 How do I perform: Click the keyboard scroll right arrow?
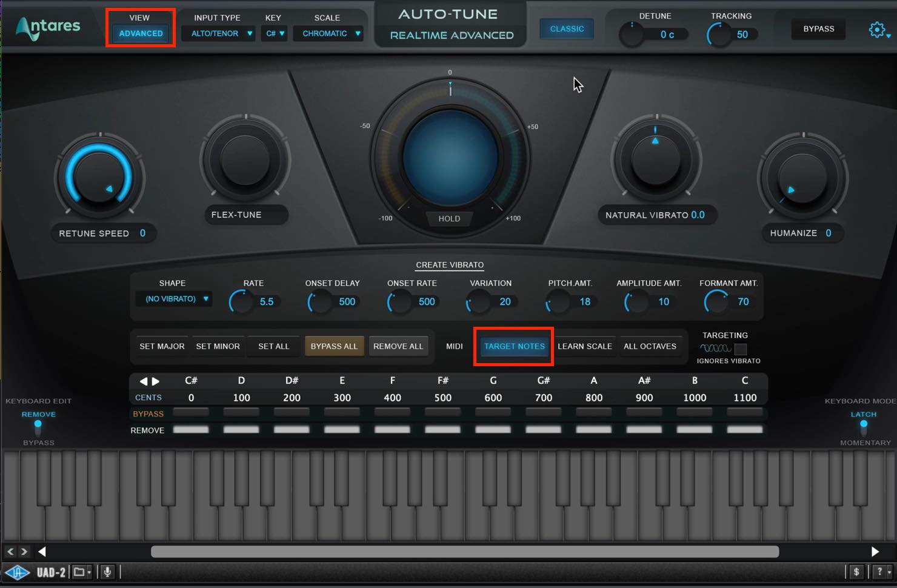tap(875, 552)
